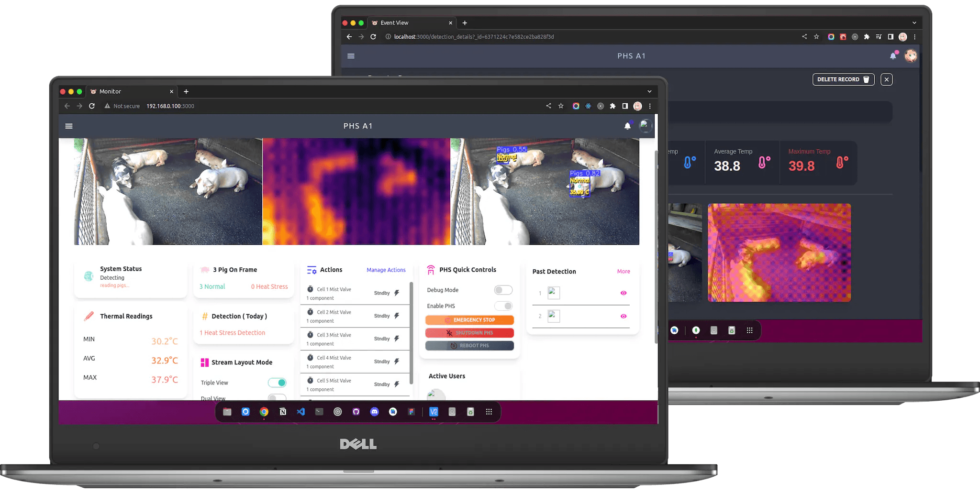Open user avatar in Monitor app header
The image size is (980, 493).
pos(646,126)
